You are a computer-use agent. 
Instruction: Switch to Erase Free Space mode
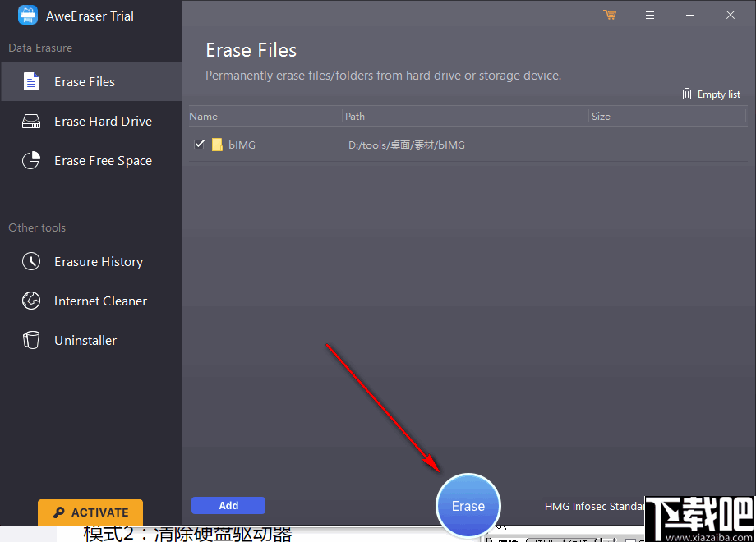(91, 160)
